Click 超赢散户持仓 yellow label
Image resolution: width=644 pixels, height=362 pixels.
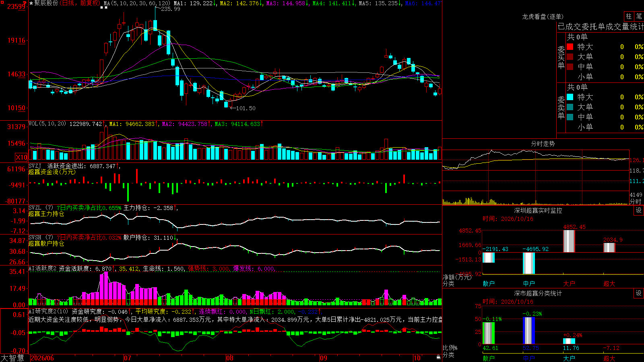(46, 243)
